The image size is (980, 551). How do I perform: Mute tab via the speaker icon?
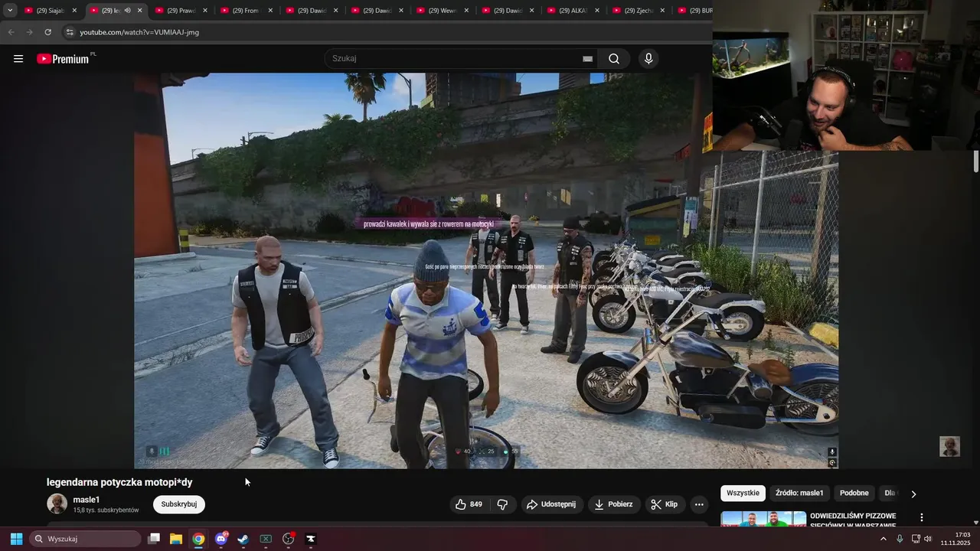(x=127, y=11)
